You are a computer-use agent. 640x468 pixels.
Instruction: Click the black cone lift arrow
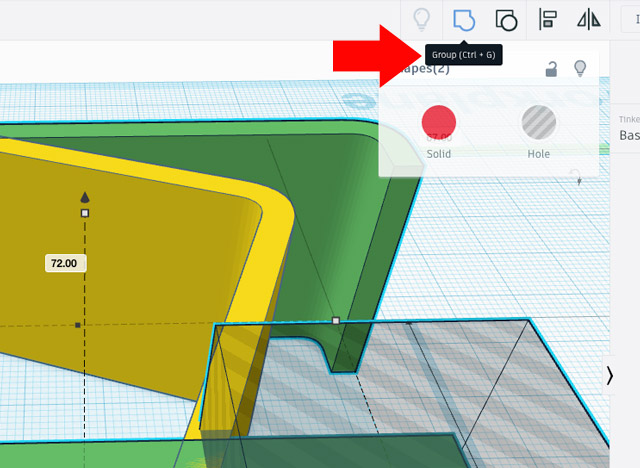[85, 197]
